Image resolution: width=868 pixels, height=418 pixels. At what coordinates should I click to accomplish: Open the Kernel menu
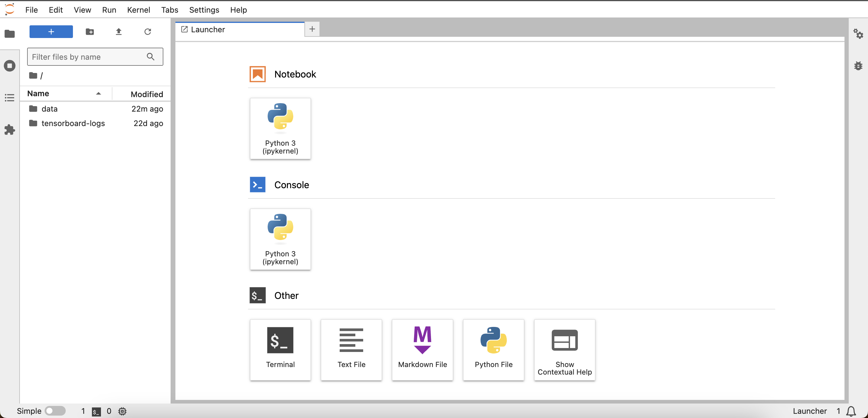point(139,10)
